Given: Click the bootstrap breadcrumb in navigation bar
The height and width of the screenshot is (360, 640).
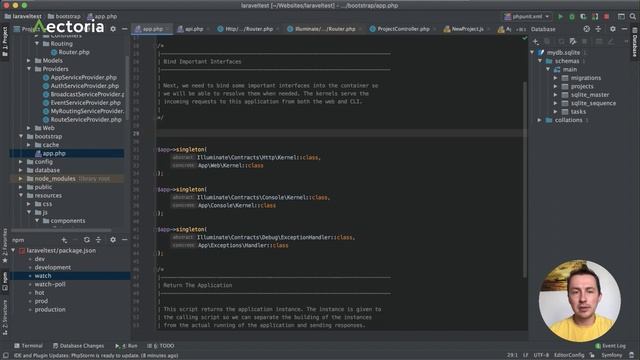Looking at the screenshot, I should (x=64, y=16).
